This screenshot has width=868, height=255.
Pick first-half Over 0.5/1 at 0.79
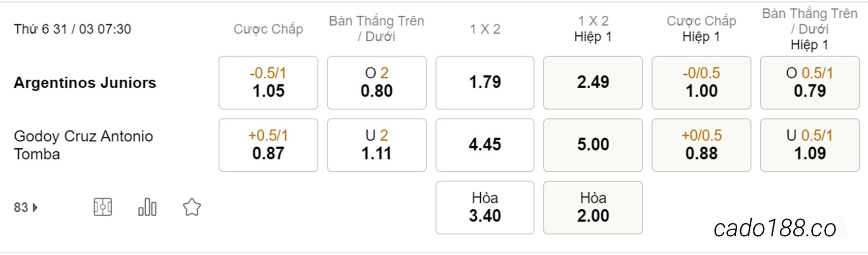pyautogui.click(x=810, y=83)
